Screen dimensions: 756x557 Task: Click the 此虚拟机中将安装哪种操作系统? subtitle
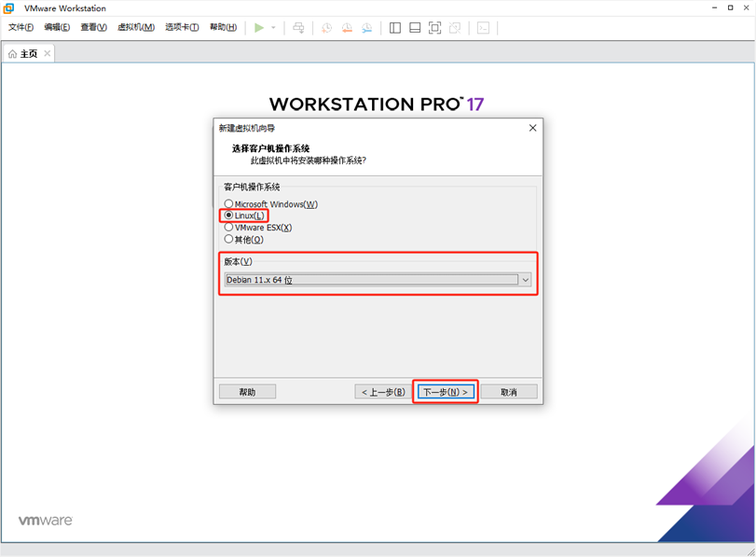(309, 160)
